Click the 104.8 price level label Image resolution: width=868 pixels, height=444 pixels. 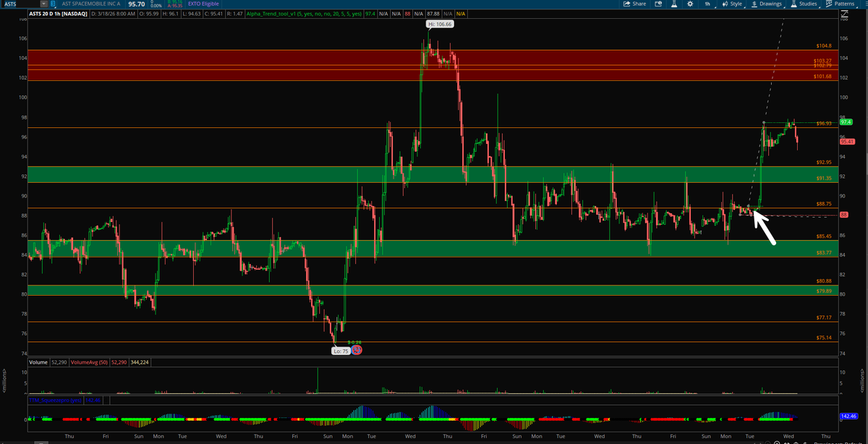[822, 46]
